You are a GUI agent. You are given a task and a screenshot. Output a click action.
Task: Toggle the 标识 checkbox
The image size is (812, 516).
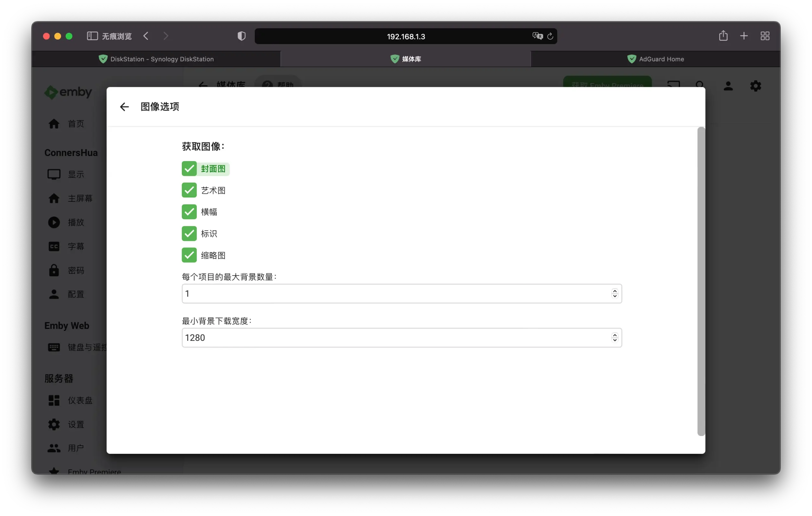click(x=189, y=234)
